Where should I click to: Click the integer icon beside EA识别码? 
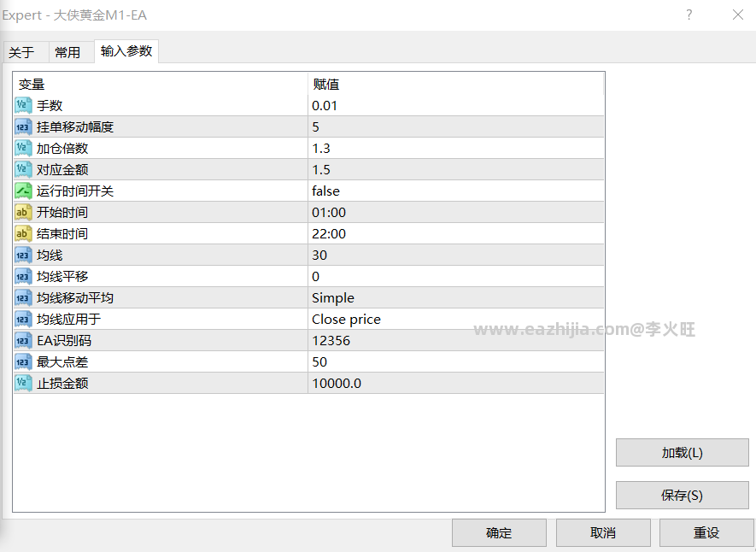click(23, 340)
